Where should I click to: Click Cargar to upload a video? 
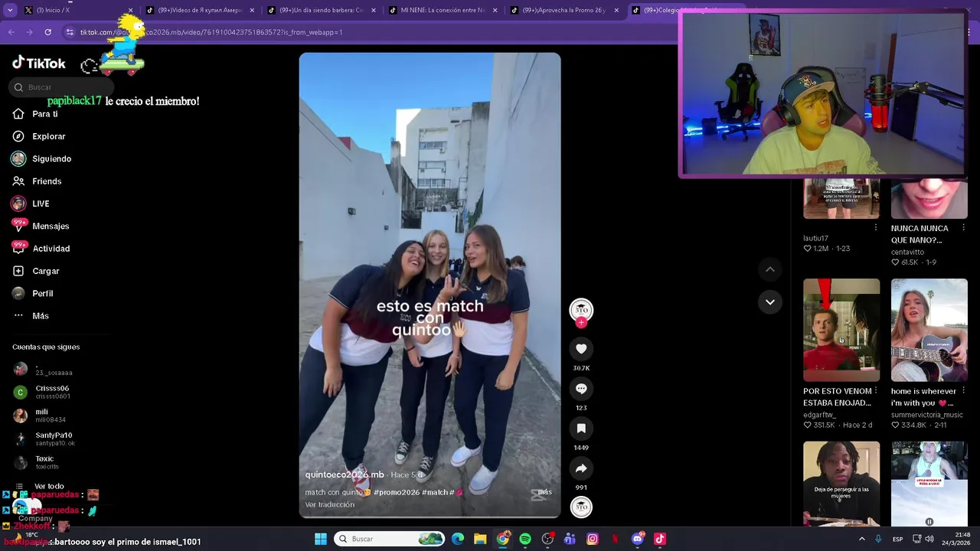tap(45, 271)
